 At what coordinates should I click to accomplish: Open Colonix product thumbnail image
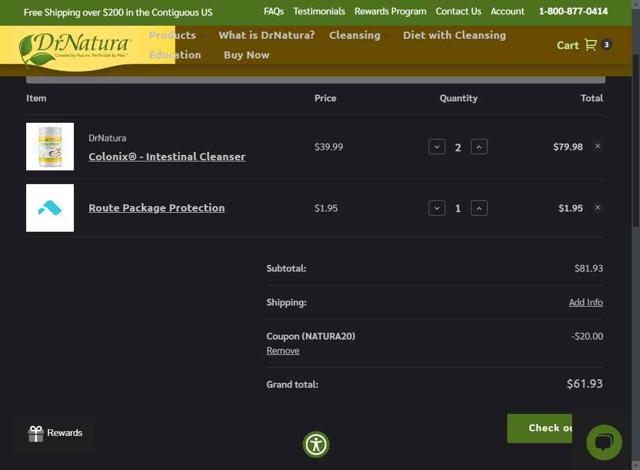pyautogui.click(x=50, y=146)
